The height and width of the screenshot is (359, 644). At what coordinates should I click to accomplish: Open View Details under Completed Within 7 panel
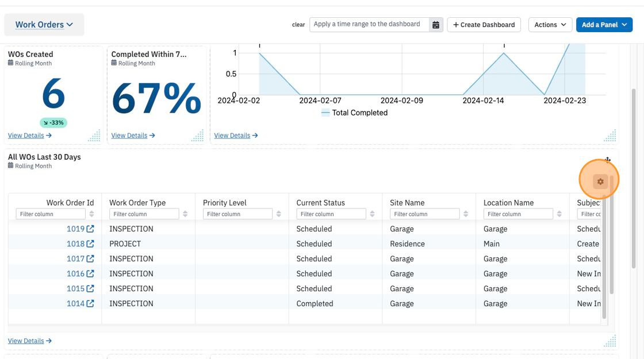[133, 136]
